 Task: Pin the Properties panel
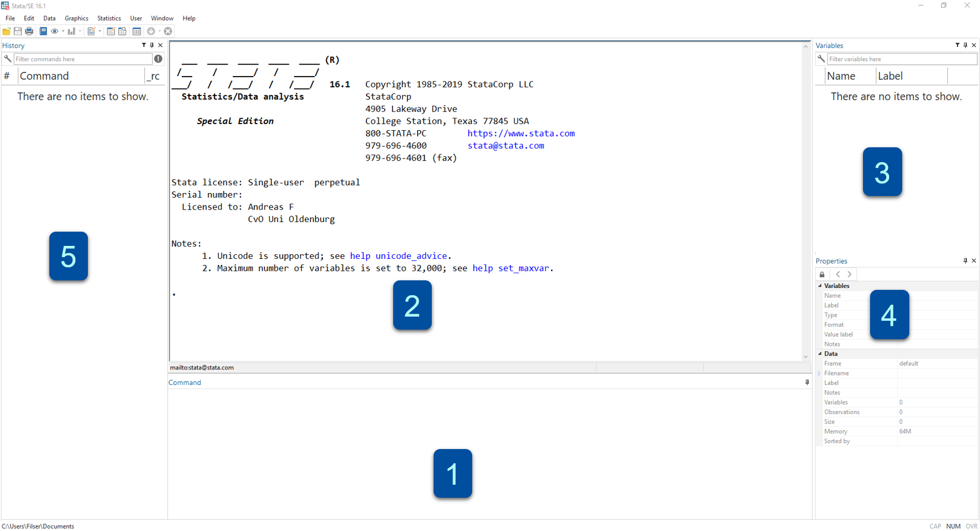tap(966, 261)
